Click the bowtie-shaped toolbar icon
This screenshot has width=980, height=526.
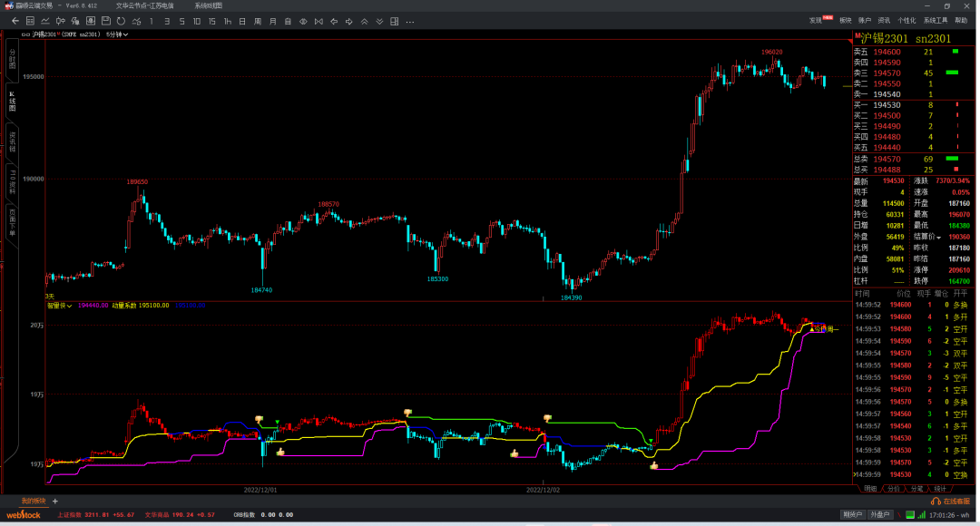pos(318,21)
